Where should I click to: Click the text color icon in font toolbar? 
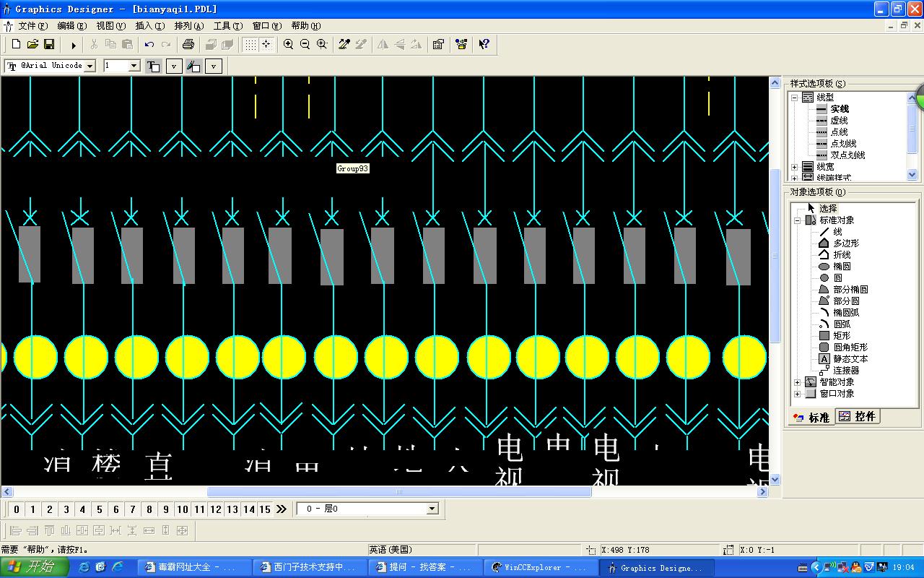click(x=154, y=66)
